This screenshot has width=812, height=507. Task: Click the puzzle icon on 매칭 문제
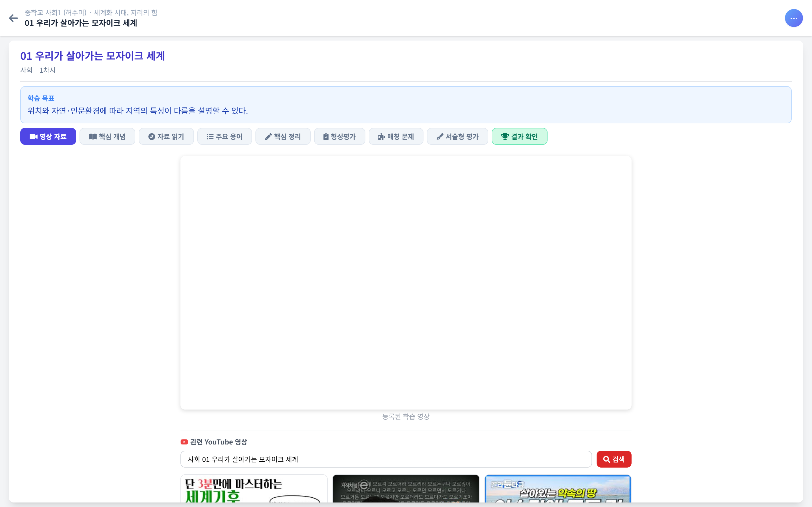click(381, 136)
